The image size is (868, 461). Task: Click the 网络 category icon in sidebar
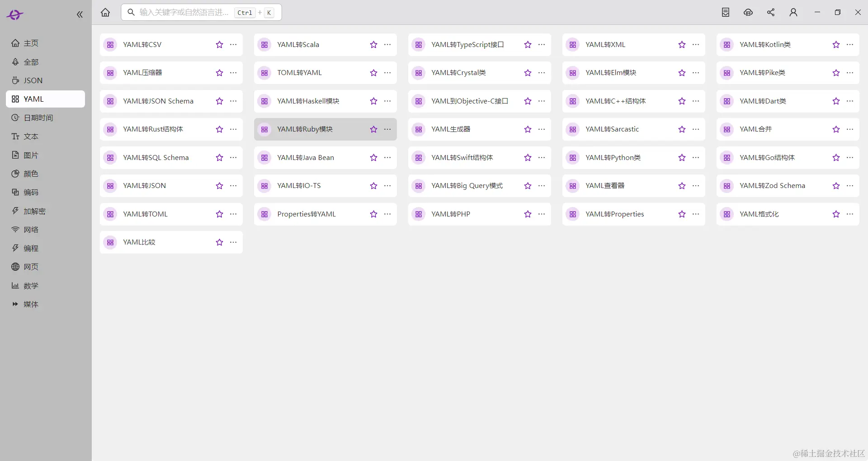coord(15,230)
